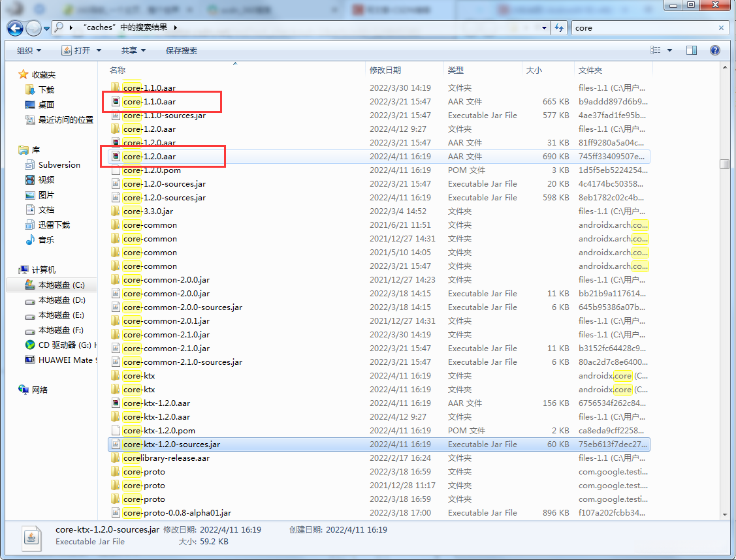
Task: Select the core-3.3.0.jar folder icon
Action: (116, 211)
